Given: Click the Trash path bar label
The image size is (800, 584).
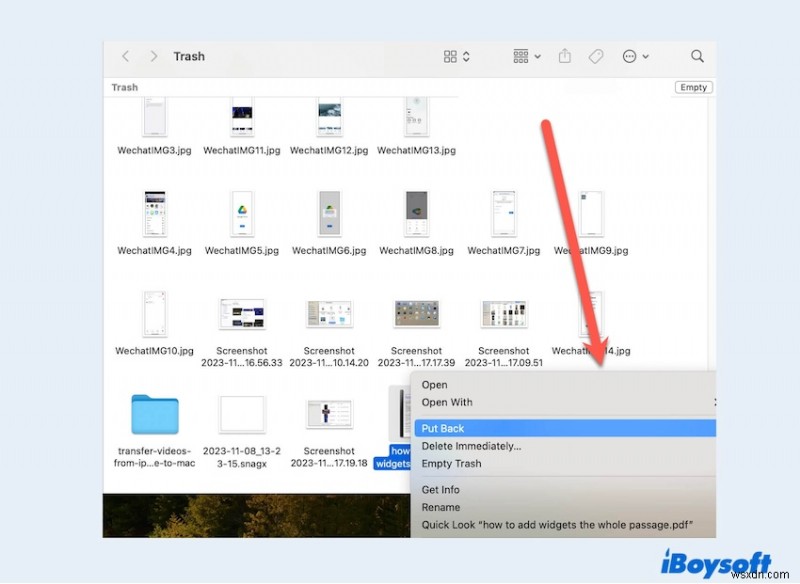Looking at the screenshot, I should [124, 87].
